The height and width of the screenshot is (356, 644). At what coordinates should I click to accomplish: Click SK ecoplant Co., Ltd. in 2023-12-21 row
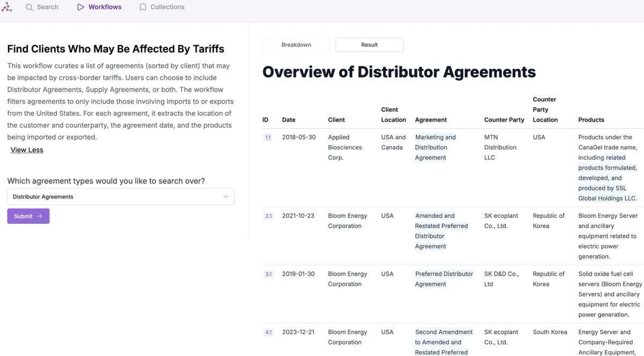point(501,337)
